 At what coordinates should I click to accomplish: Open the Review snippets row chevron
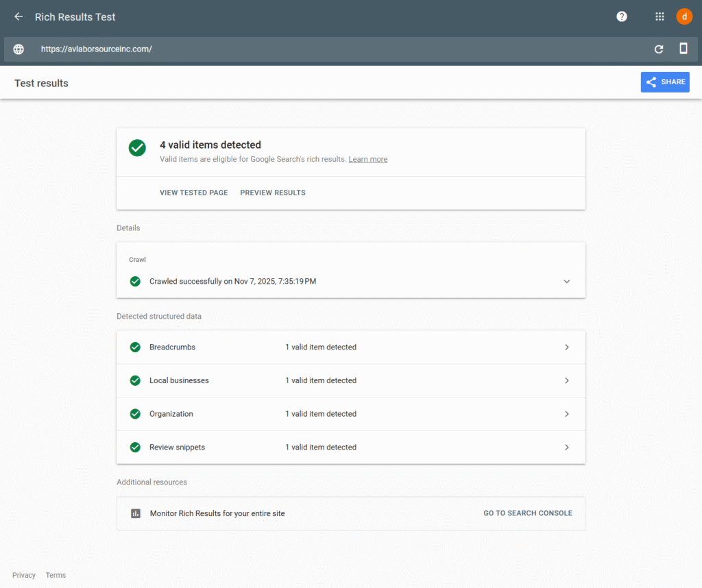pyautogui.click(x=566, y=448)
